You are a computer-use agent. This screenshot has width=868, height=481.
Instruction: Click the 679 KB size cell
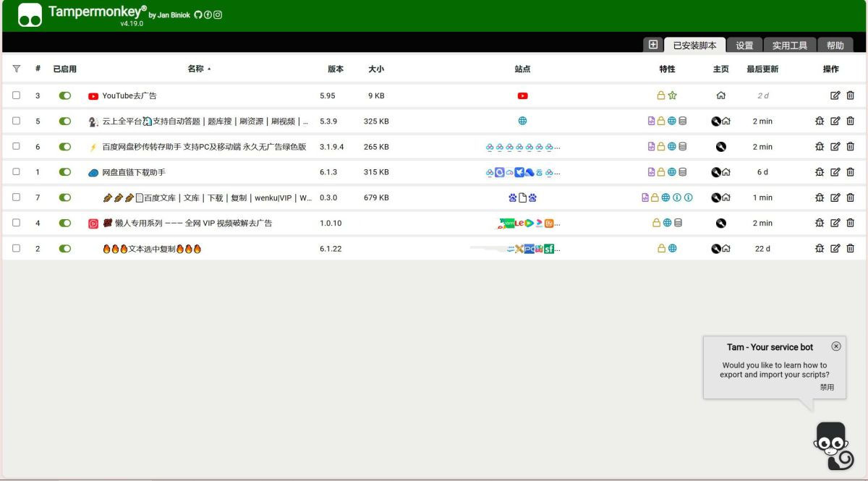[376, 197]
